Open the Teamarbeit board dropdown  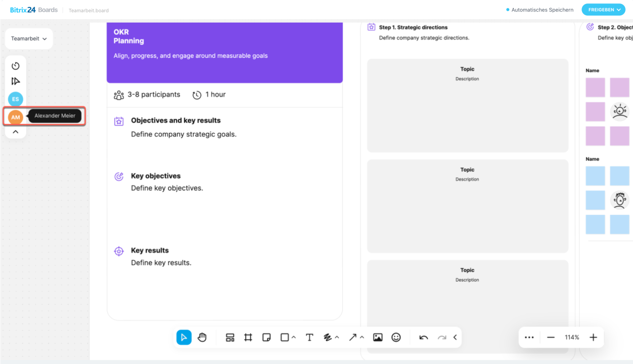pos(29,39)
